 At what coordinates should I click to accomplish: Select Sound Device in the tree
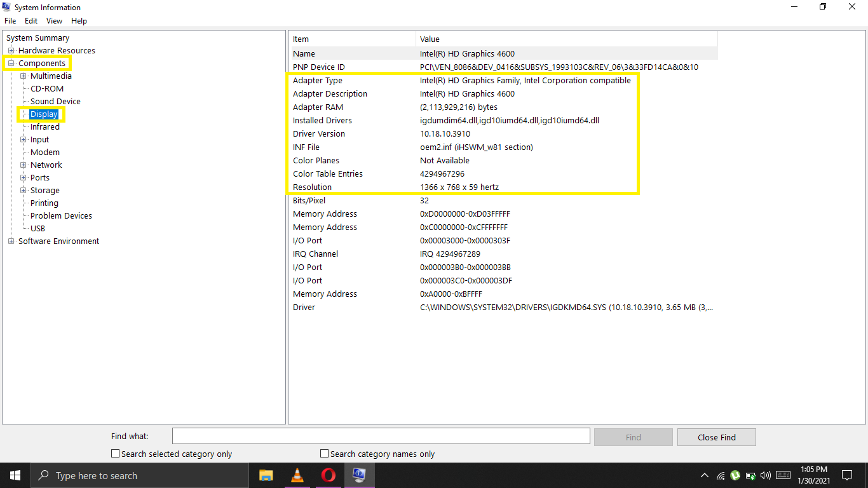click(55, 102)
